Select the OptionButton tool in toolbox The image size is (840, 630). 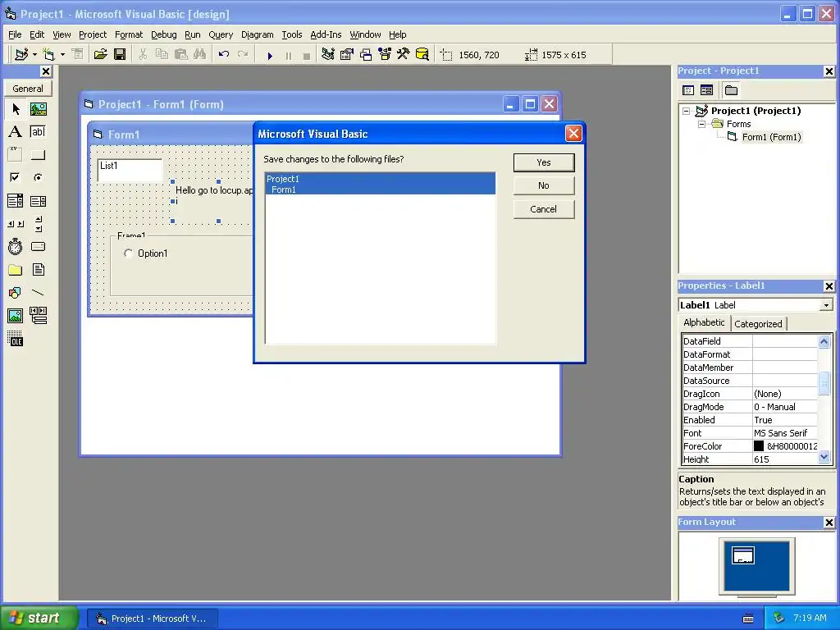(x=38, y=177)
